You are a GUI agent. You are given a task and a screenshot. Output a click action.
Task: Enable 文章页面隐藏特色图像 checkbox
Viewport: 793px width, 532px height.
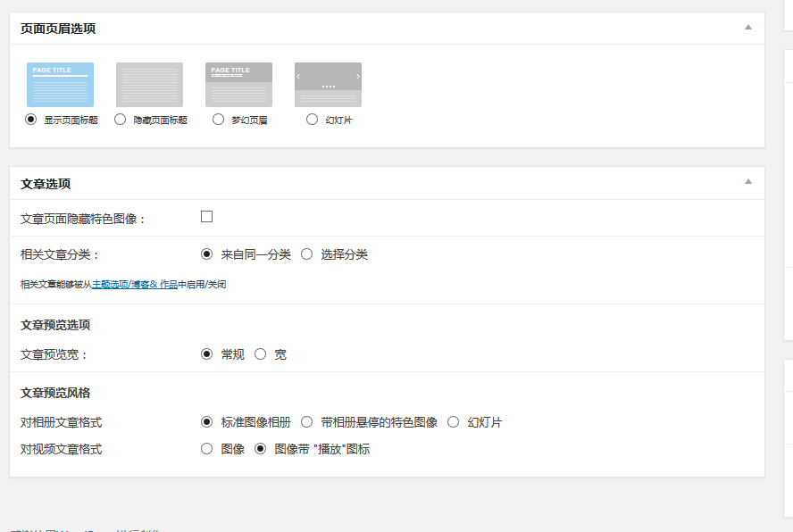206,216
